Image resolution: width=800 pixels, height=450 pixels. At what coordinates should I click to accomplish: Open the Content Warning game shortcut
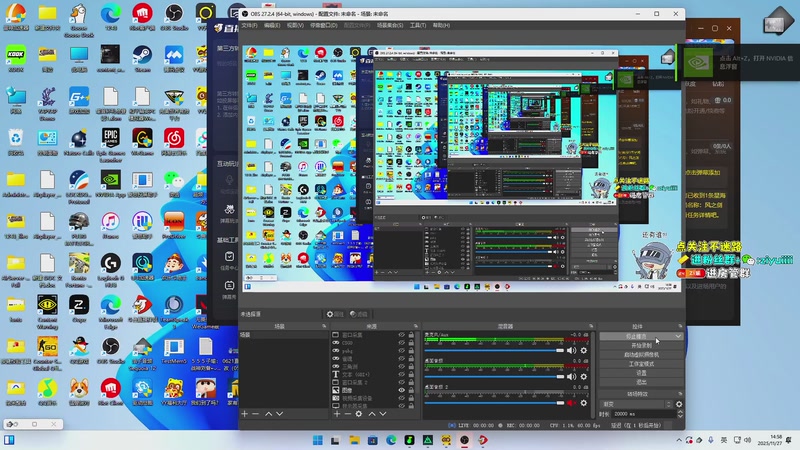tap(47, 309)
